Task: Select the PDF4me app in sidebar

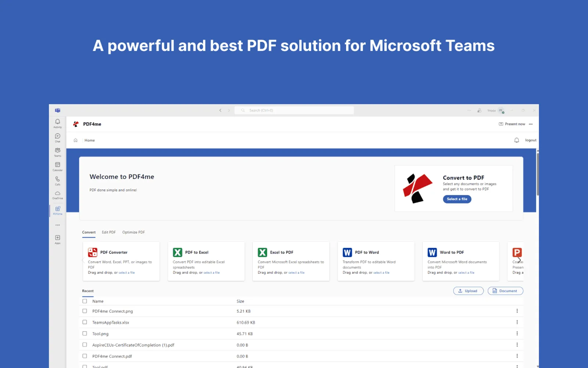Action: [58, 210]
